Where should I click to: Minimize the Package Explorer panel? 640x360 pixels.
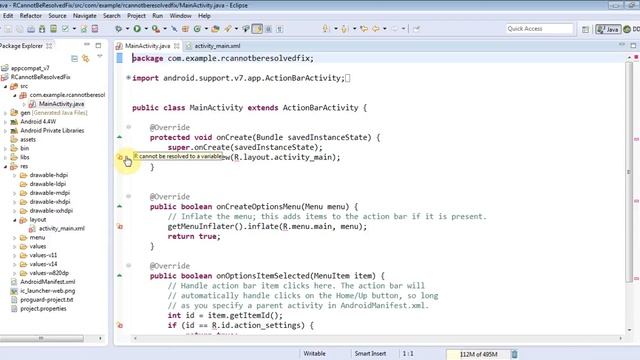pos(87,44)
